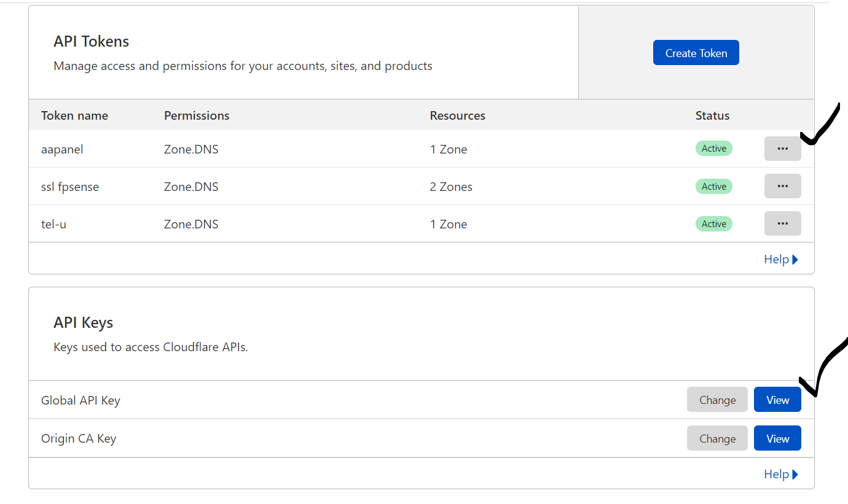The height and width of the screenshot is (504, 848).
Task: Click the Active status badge for ssl fpsense
Action: click(x=713, y=186)
